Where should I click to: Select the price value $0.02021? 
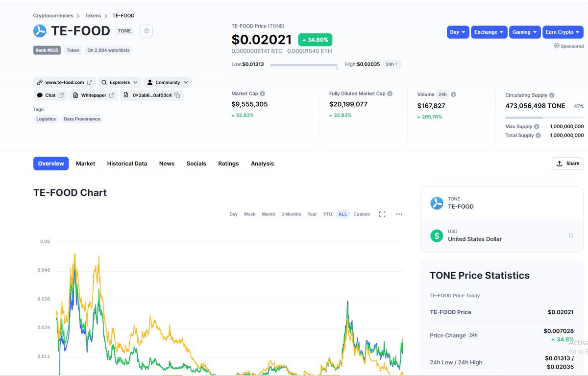(x=262, y=40)
